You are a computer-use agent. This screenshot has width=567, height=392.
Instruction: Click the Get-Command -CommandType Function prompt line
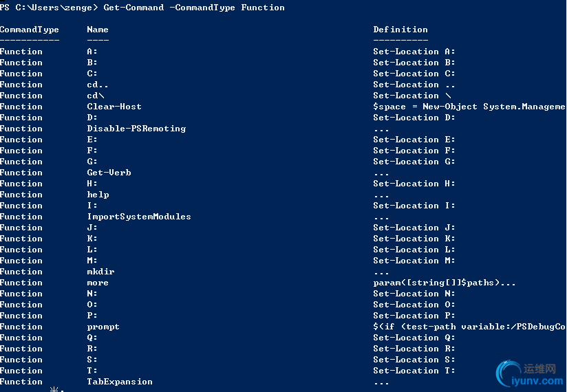pos(142,8)
